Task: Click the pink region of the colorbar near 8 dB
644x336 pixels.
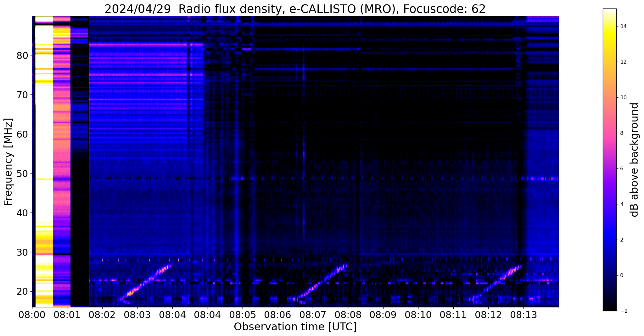Action: (609, 133)
